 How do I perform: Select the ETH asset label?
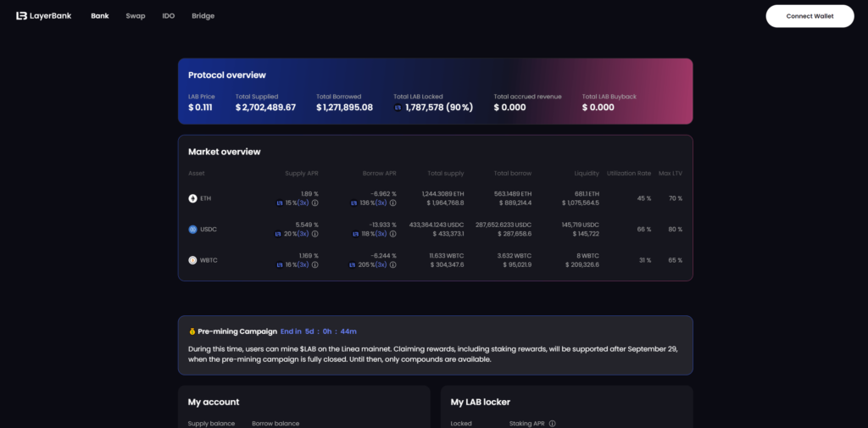205,198
